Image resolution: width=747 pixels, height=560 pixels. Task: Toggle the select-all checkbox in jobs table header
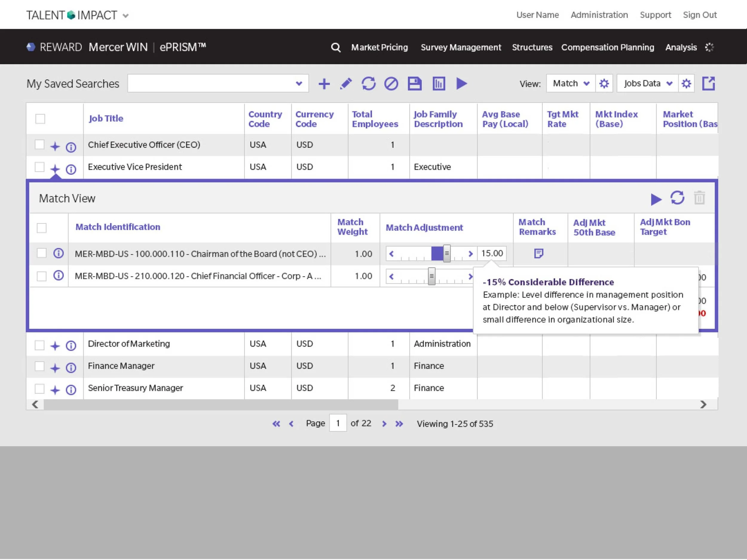point(40,119)
